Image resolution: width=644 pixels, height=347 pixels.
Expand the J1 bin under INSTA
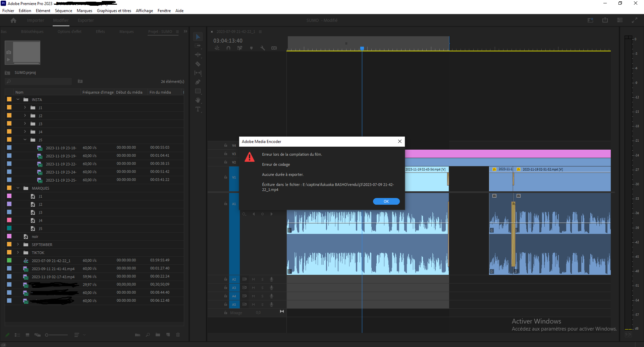[25, 107]
